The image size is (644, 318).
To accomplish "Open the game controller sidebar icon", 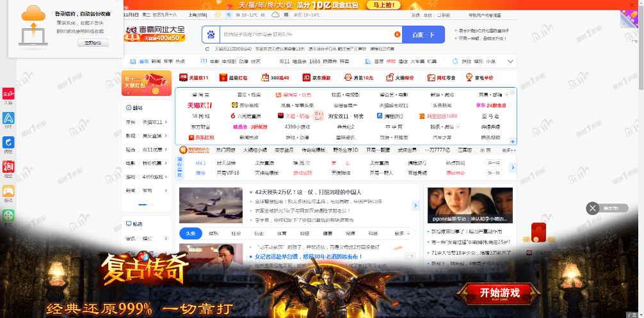I will tap(8, 191).
